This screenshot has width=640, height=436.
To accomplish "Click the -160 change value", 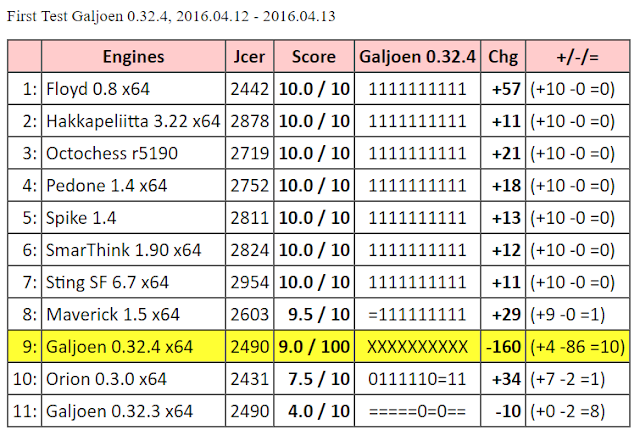I will (503, 347).
